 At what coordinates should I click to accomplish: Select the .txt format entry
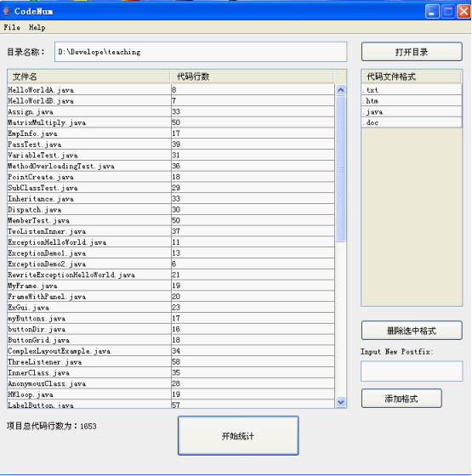coord(412,90)
